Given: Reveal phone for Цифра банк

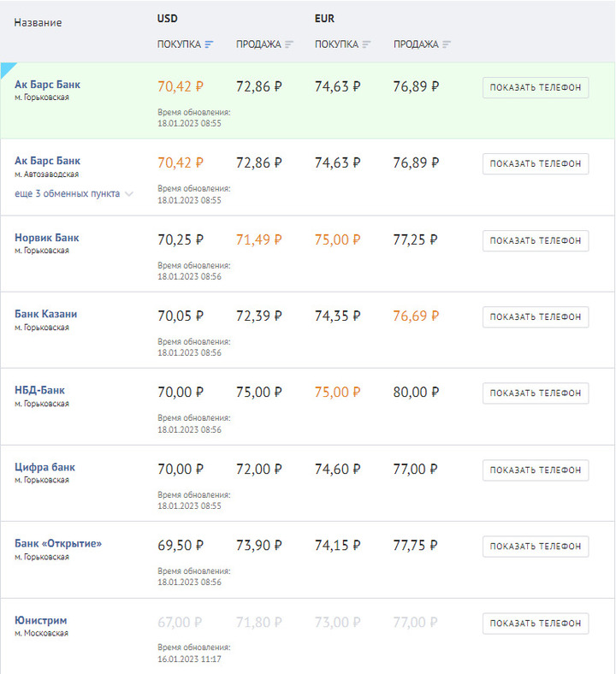Looking at the screenshot, I should pyautogui.click(x=536, y=470).
